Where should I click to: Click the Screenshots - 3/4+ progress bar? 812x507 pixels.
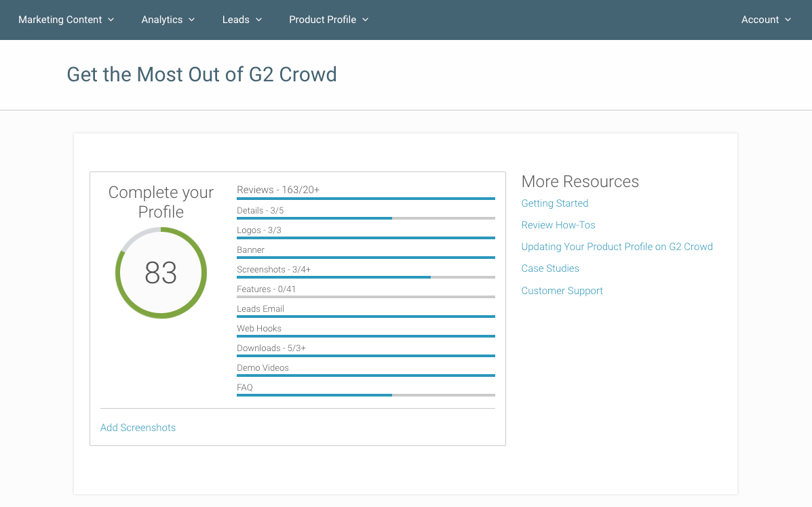[x=366, y=277]
